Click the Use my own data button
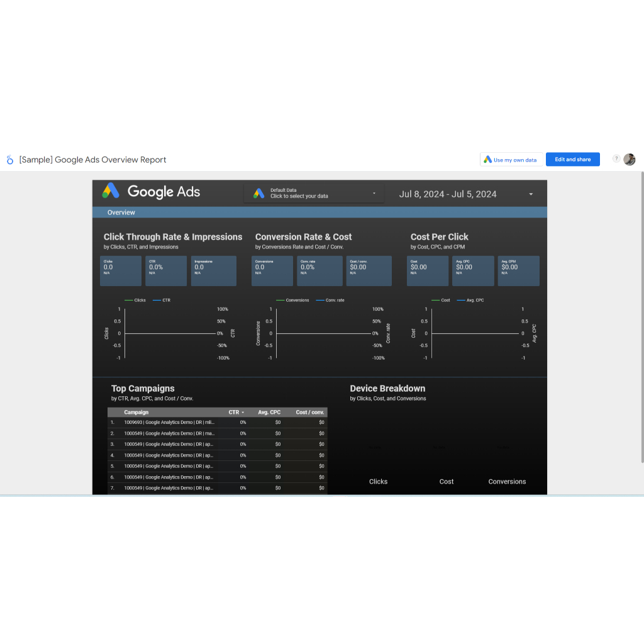Screen dimensions: 644x644 tap(510, 160)
